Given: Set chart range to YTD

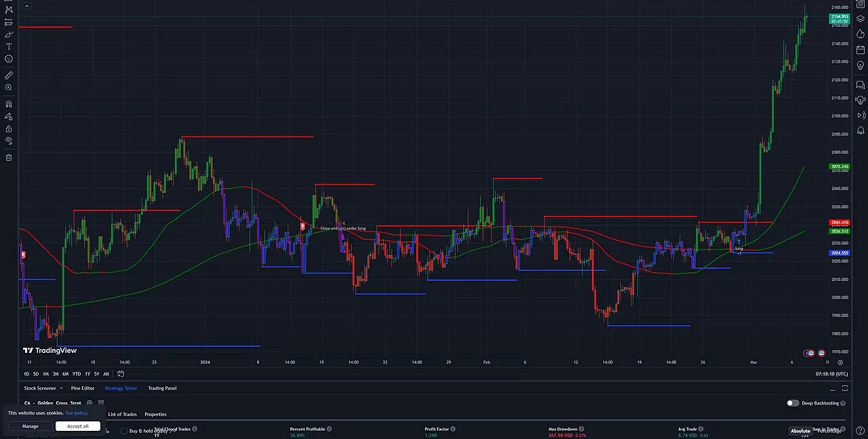Looking at the screenshot, I should tap(77, 374).
